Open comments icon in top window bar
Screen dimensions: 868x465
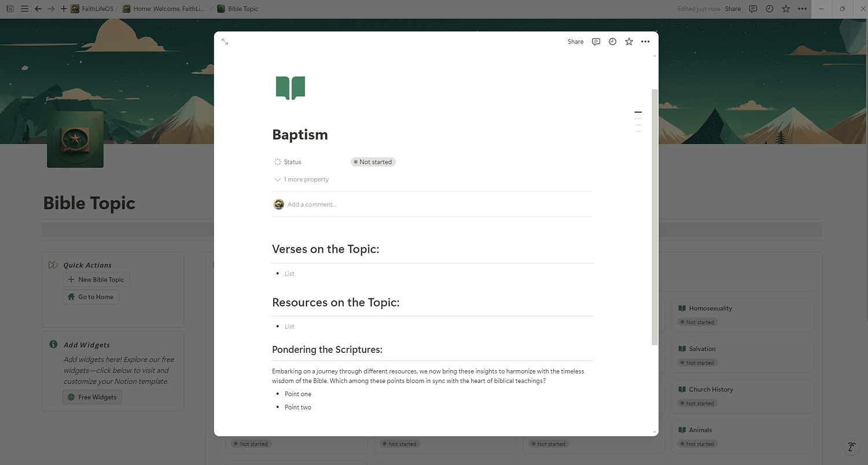click(x=753, y=9)
